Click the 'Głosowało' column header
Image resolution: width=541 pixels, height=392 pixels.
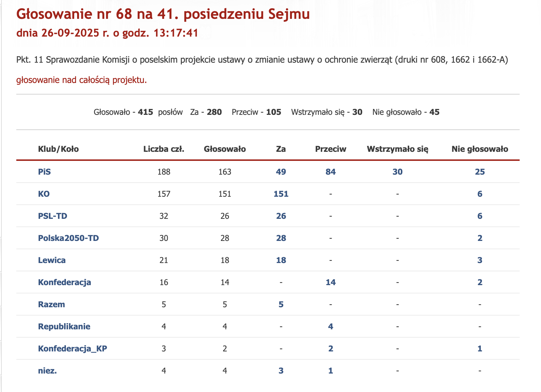tap(225, 149)
